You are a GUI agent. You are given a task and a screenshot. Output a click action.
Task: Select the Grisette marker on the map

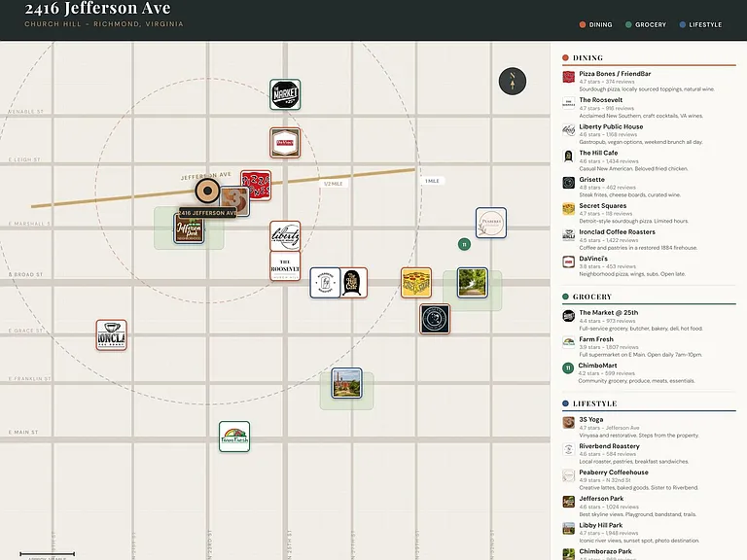(435, 319)
